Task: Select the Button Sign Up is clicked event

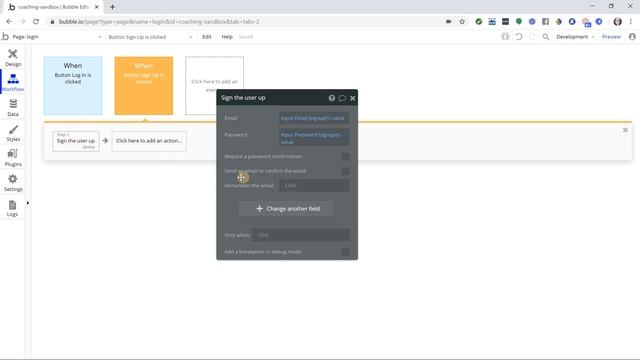Action: pos(144,86)
